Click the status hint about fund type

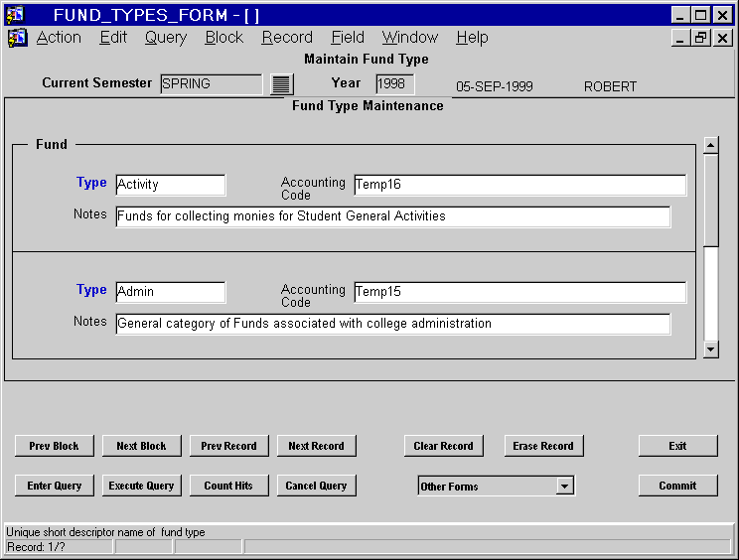click(x=105, y=532)
